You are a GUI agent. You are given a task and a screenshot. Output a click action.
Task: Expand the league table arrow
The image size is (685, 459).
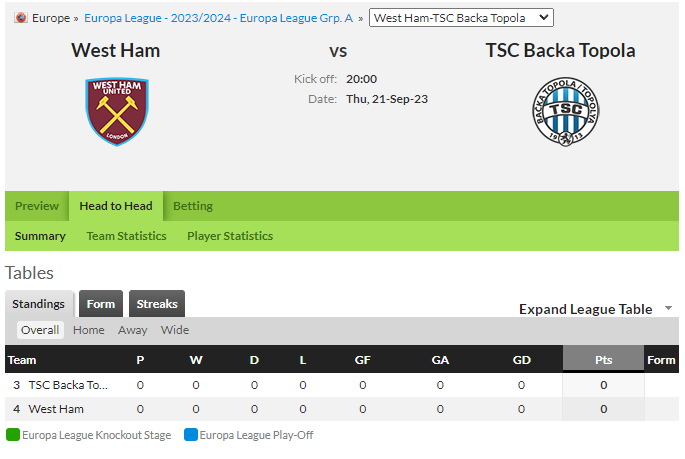668,308
